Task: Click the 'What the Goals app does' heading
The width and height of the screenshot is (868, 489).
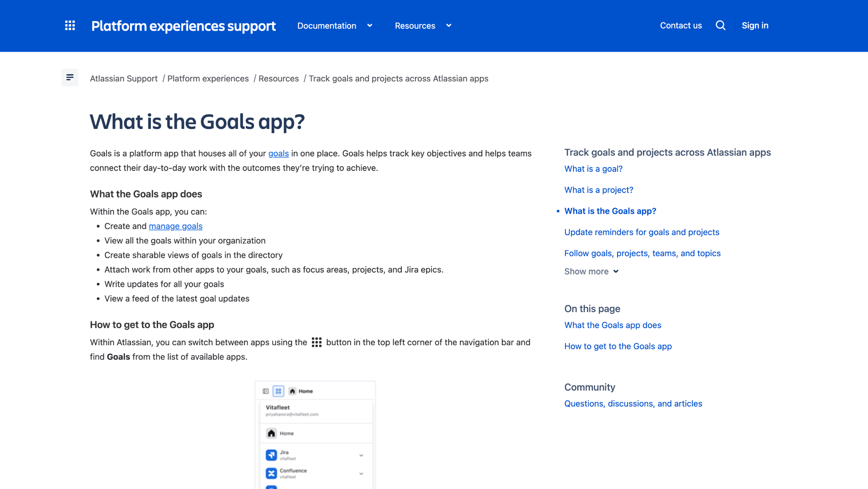Action: (146, 194)
